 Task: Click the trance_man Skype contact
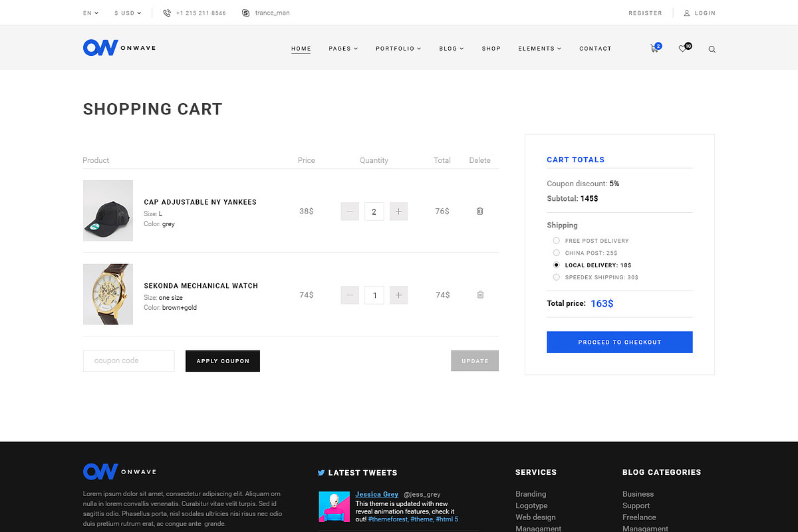click(x=272, y=13)
